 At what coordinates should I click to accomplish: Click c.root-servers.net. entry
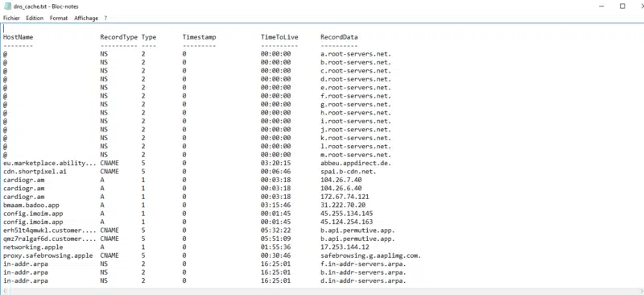pos(356,71)
